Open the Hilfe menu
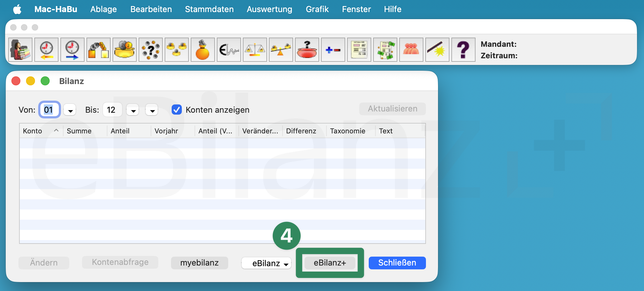This screenshot has height=291, width=644. pos(393,9)
